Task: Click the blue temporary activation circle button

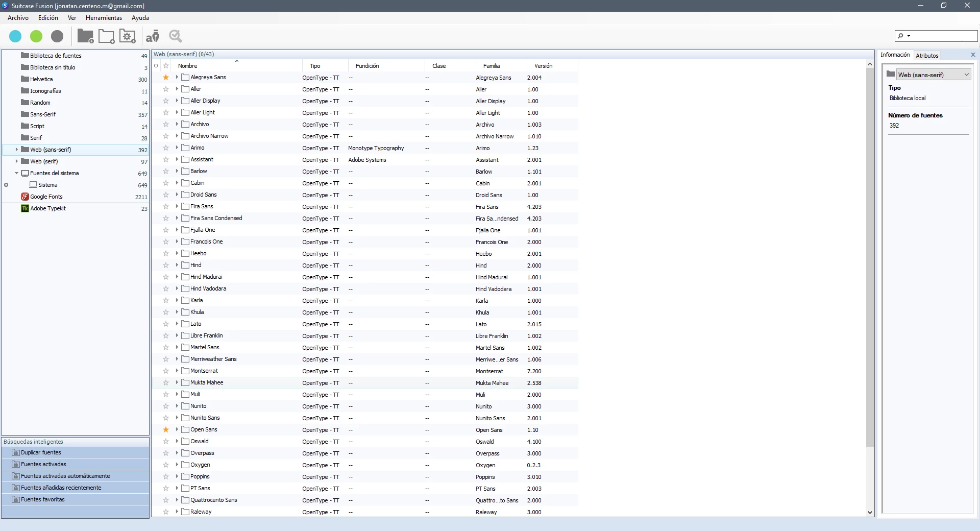Action: click(15, 36)
